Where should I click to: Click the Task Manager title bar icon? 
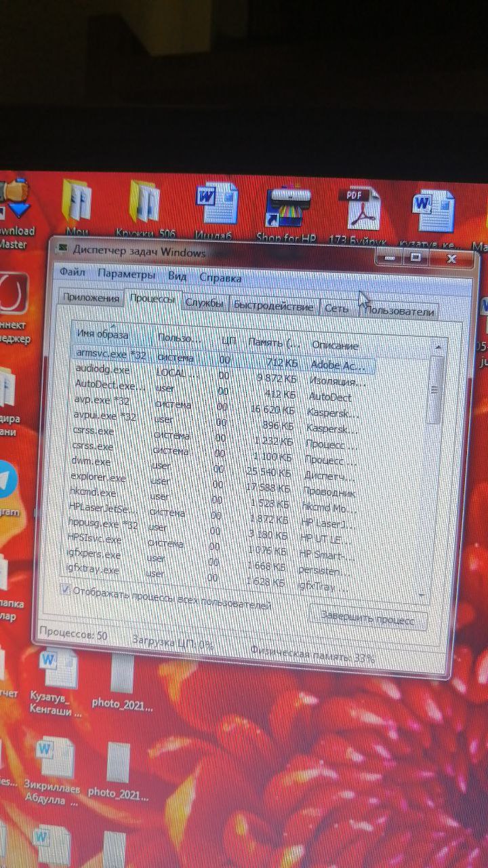pos(62,248)
